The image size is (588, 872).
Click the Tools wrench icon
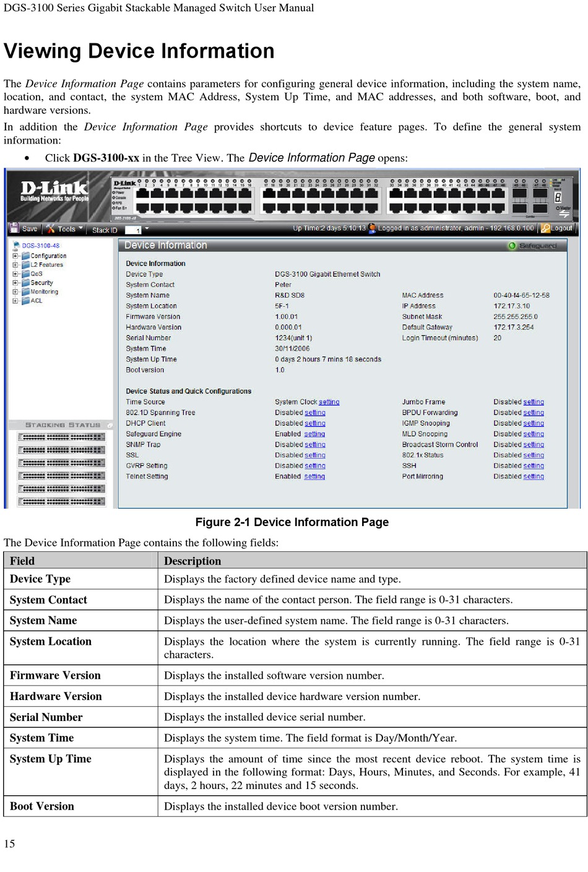click(x=51, y=229)
